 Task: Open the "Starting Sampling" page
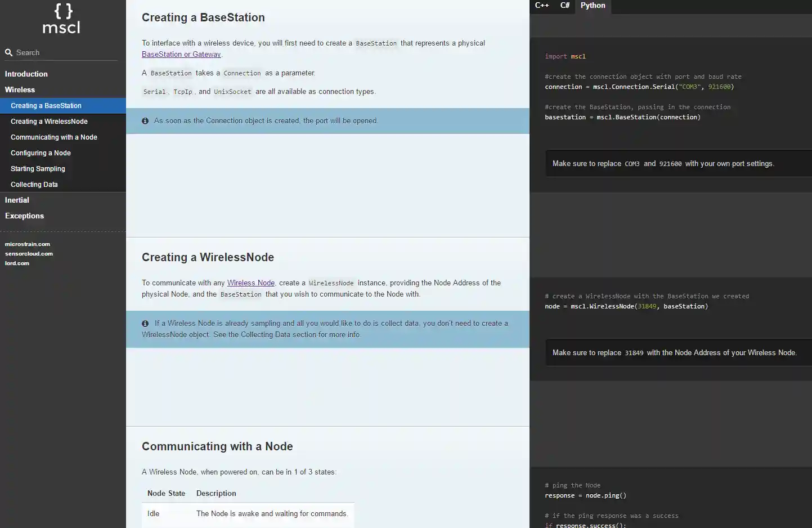38,168
